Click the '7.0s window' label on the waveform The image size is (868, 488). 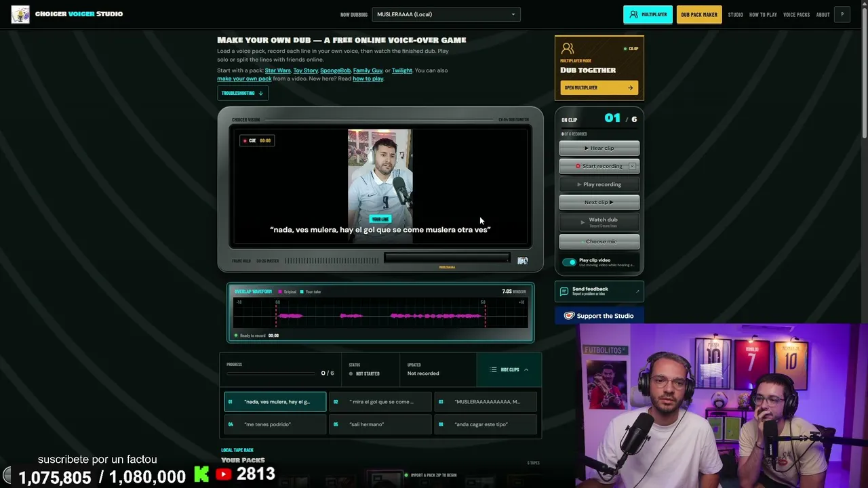point(514,291)
